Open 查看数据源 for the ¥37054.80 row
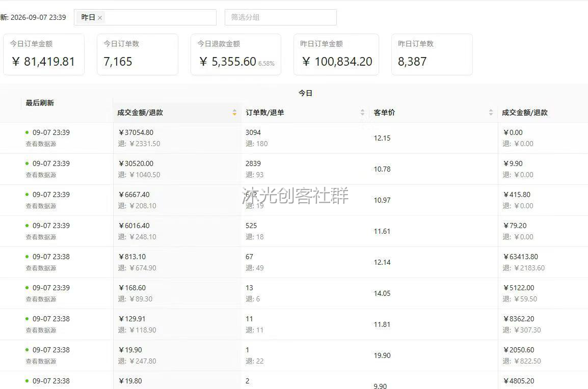 click(x=41, y=144)
